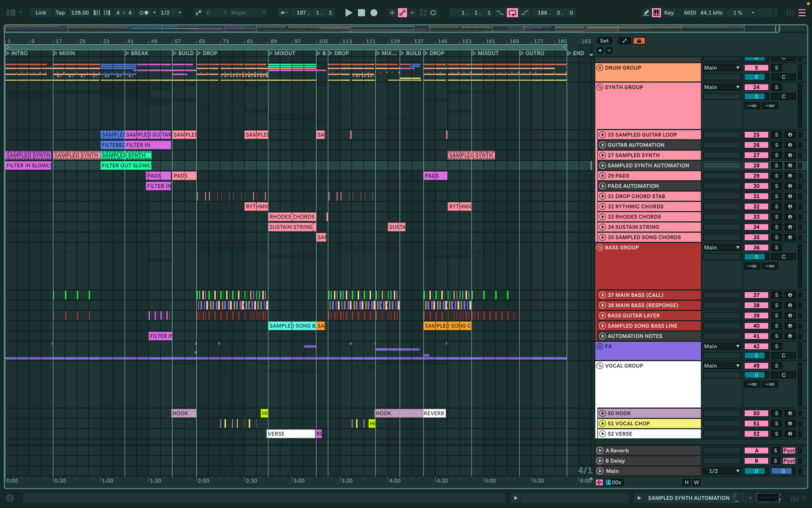The image size is (812, 508).
Task: Arm the 29 PADS track for recording
Action: tap(790, 176)
